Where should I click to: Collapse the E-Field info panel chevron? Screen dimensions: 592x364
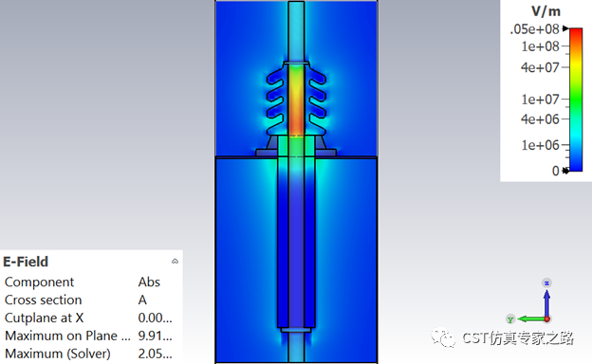point(175,261)
